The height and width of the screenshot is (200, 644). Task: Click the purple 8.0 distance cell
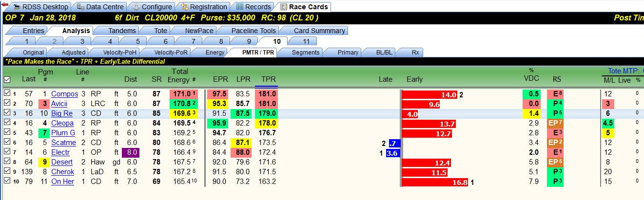click(132, 152)
